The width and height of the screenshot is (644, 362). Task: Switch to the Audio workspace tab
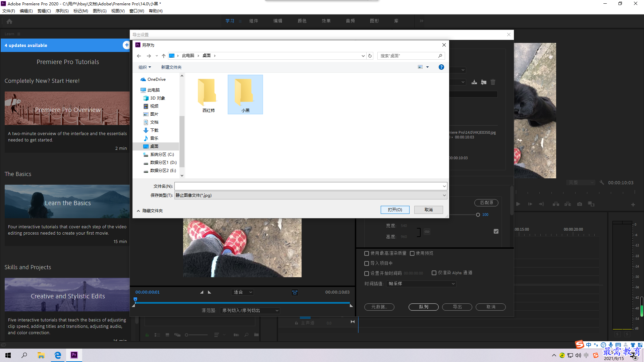[x=350, y=21]
